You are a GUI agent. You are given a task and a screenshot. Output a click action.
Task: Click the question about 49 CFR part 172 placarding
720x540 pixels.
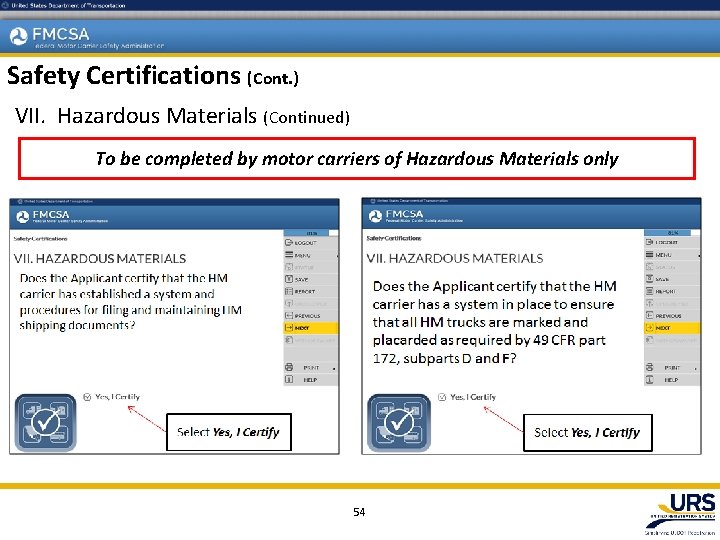pyautogui.click(x=495, y=322)
